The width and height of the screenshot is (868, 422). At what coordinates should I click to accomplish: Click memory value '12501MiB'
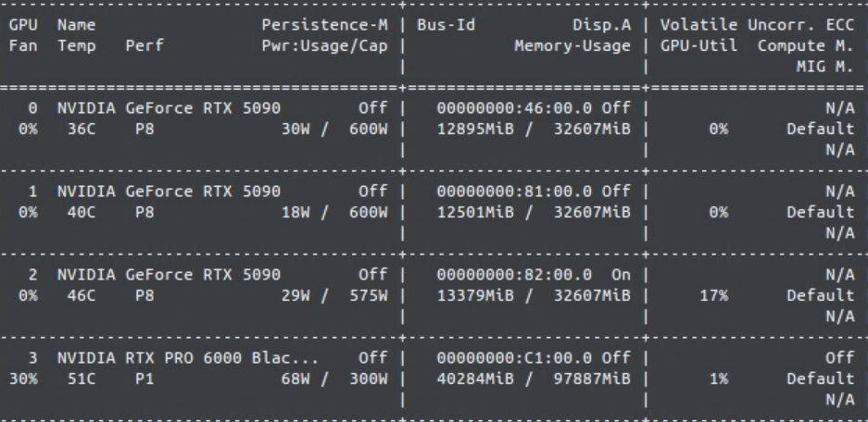pyautogui.click(x=475, y=212)
